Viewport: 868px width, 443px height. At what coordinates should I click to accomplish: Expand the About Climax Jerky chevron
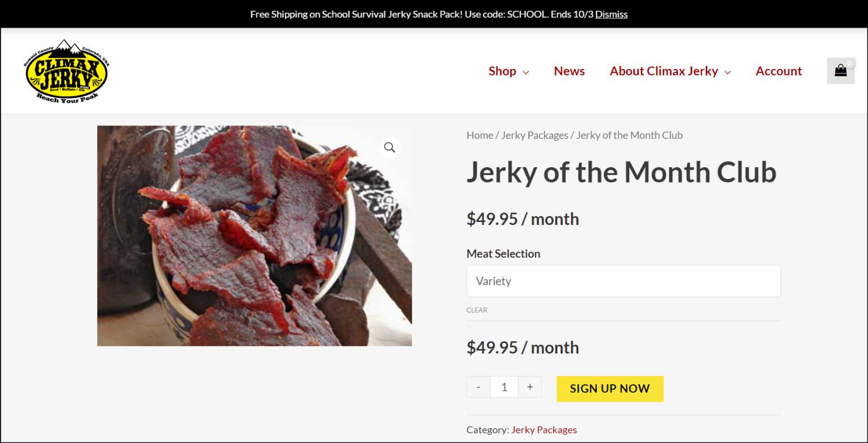pos(728,72)
